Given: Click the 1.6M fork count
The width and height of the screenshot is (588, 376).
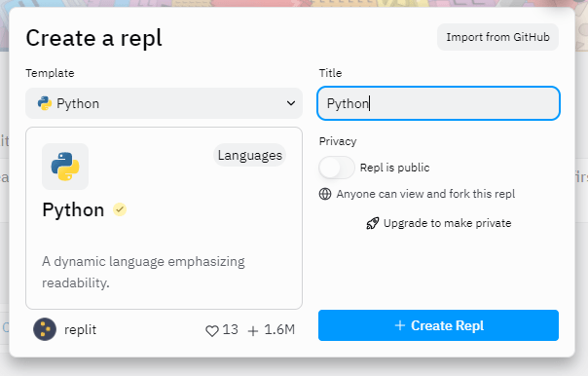Looking at the screenshot, I should (x=279, y=329).
